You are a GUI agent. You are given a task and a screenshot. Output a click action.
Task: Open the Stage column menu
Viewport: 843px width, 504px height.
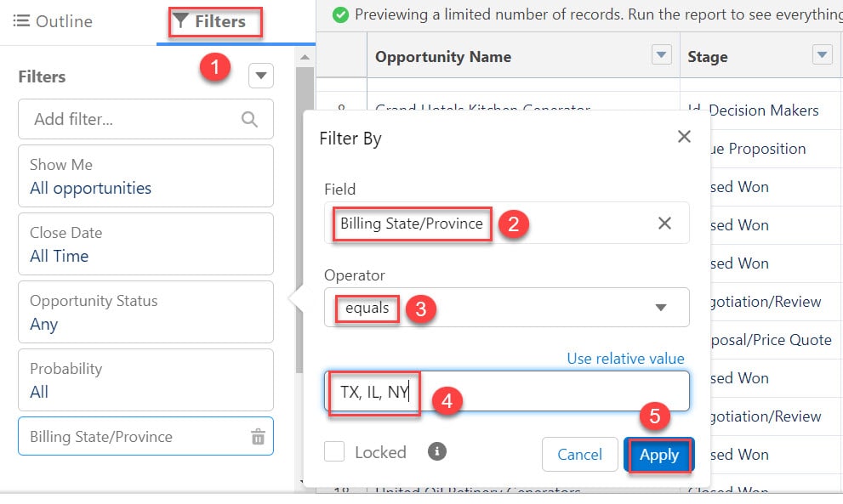click(x=822, y=56)
